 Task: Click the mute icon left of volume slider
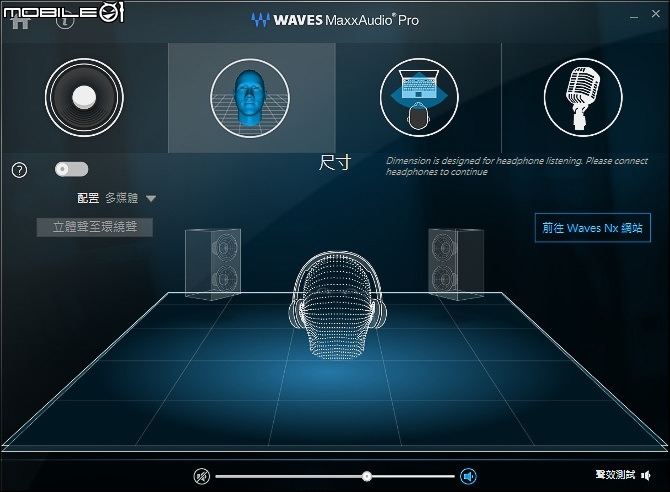[202, 476]
